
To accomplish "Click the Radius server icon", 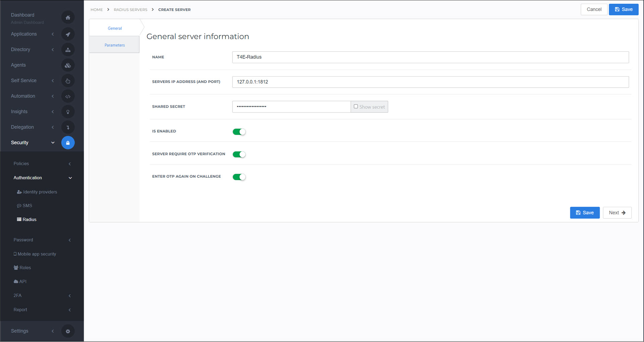I will 19,219.
